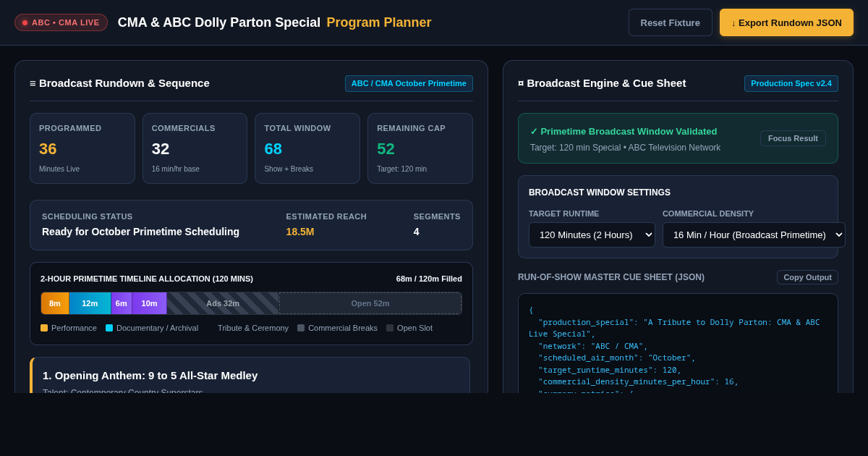Click the Tribute & Ceremony legend label
Screen dimensions: 868x456
tap(253, 328)
